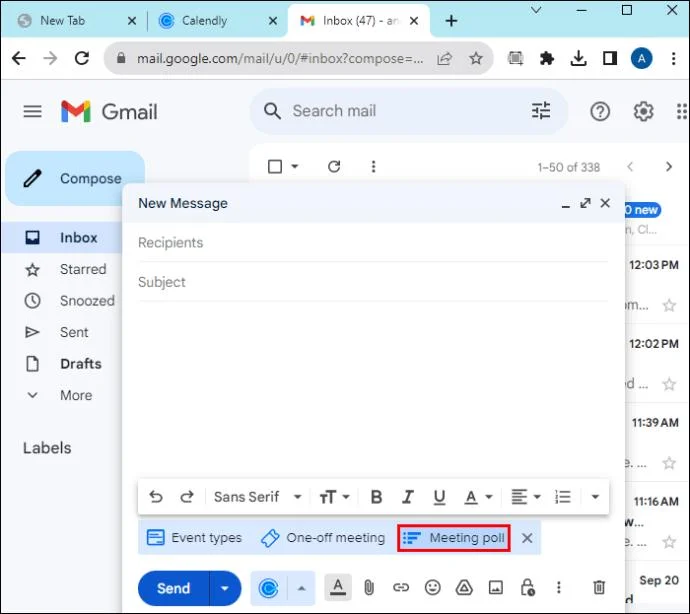
Task: Insert link using the chain icon
Action: (401, 588)
